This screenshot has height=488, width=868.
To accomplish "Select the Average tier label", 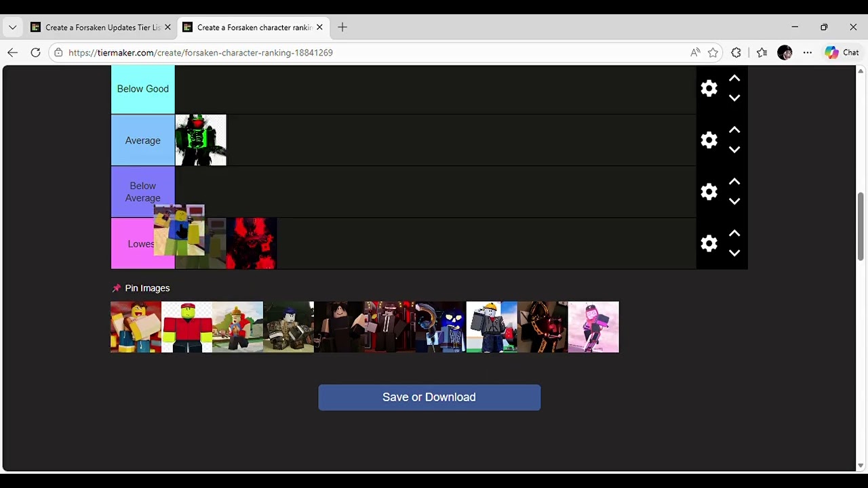I will (142, 140).
